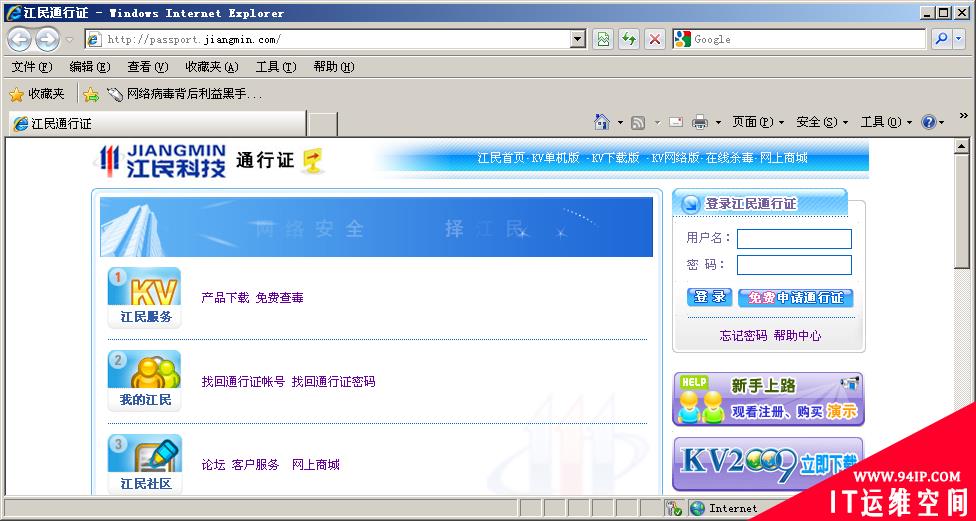
Task: Start search with the magnifier icon
Action: pos(941,39)
